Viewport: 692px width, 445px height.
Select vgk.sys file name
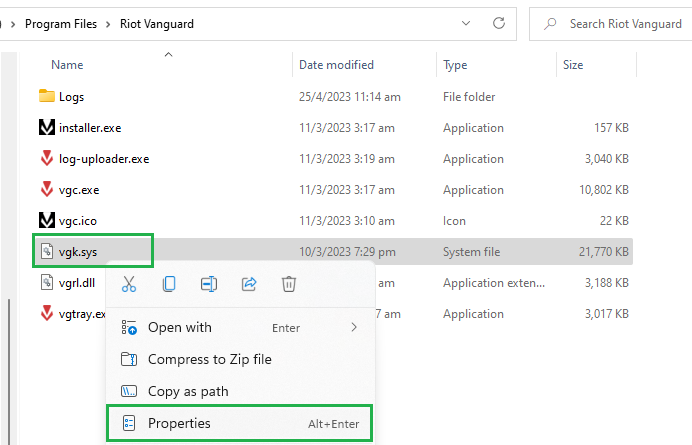pyautogui.click(x=78, y=252)
